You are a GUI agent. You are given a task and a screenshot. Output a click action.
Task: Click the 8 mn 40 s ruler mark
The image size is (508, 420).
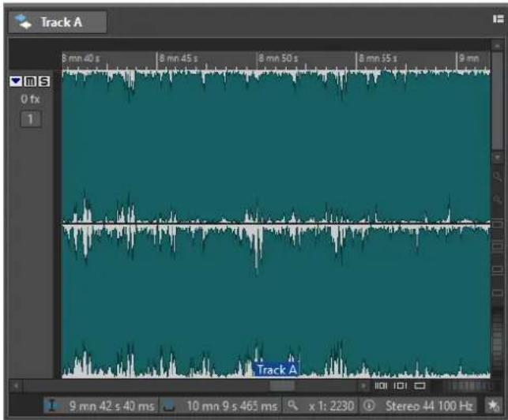[81, 58]
